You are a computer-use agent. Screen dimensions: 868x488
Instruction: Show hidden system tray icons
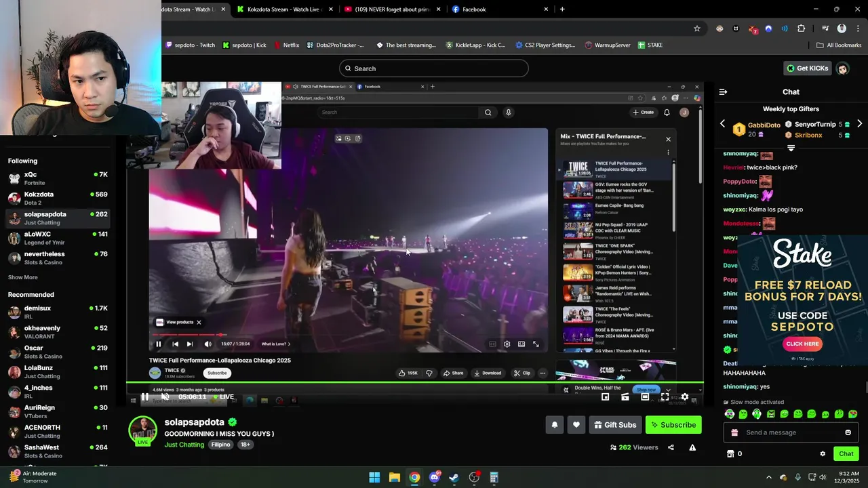coord(768,477)
